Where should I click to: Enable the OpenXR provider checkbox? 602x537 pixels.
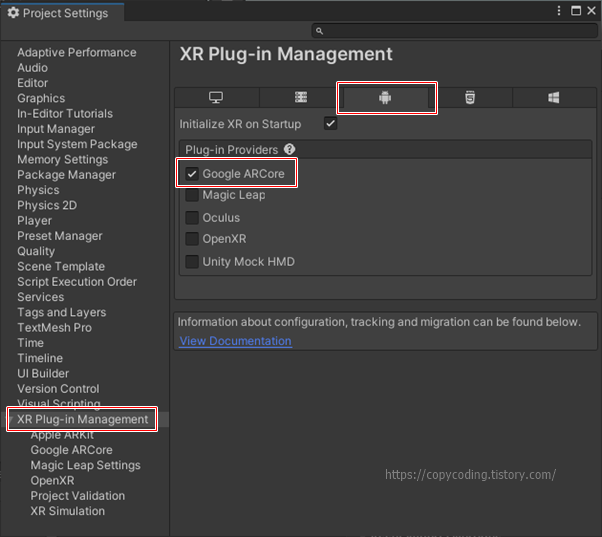point(192,239)
